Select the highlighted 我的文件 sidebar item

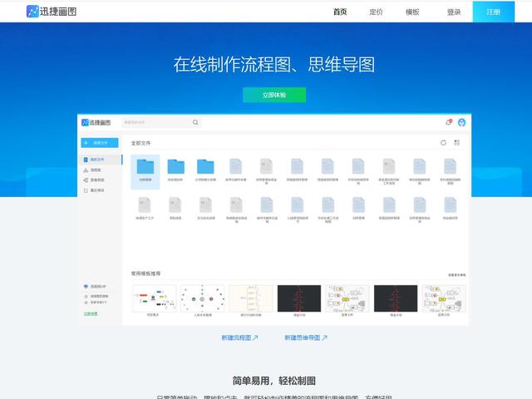point(101,160)
